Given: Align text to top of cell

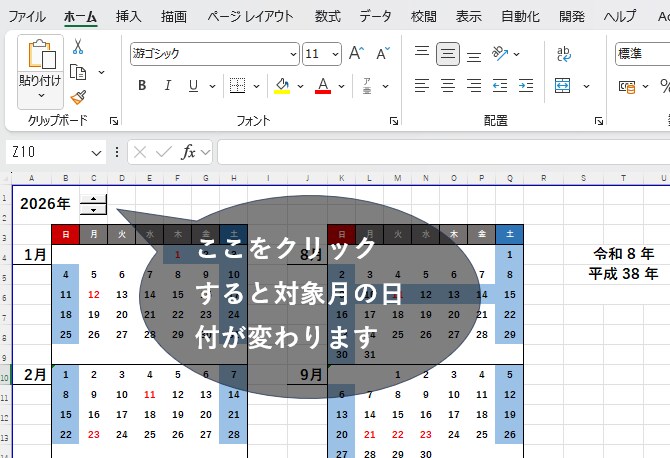Looking at the screenshot, I should click(x=422, y=52).
